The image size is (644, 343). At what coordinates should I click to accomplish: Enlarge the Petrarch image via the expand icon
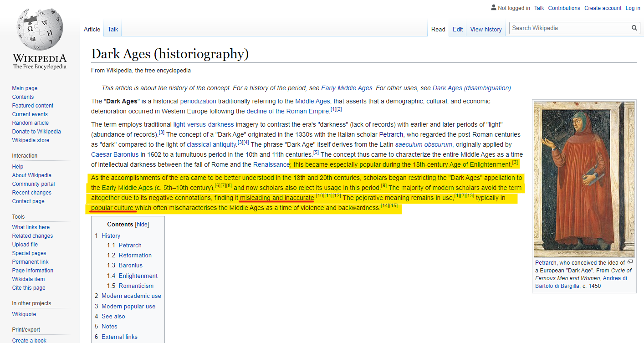coord(630,262)
